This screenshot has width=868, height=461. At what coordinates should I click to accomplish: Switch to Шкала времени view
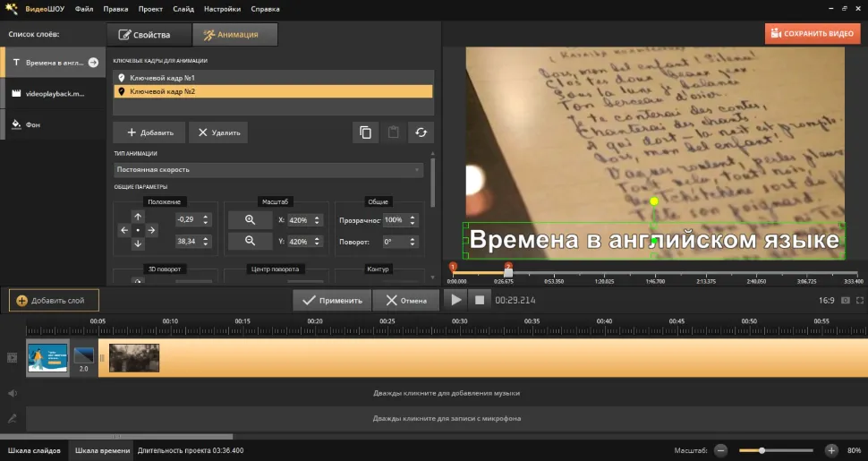(x=102, y=450)
